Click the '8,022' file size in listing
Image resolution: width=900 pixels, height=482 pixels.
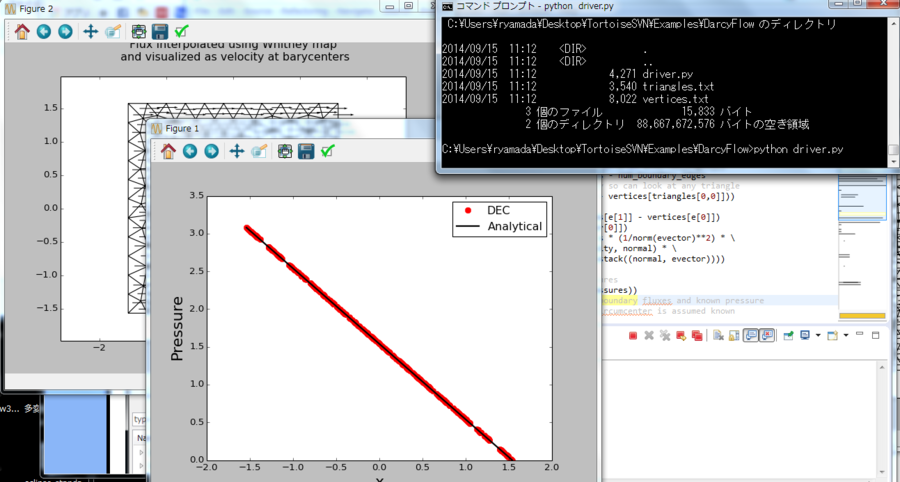tap(625, 99)
